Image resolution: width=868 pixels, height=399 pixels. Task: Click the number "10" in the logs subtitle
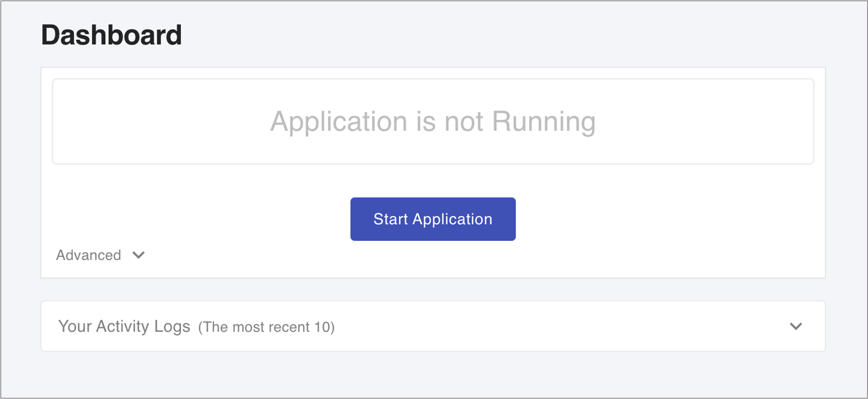pos(322,327)
